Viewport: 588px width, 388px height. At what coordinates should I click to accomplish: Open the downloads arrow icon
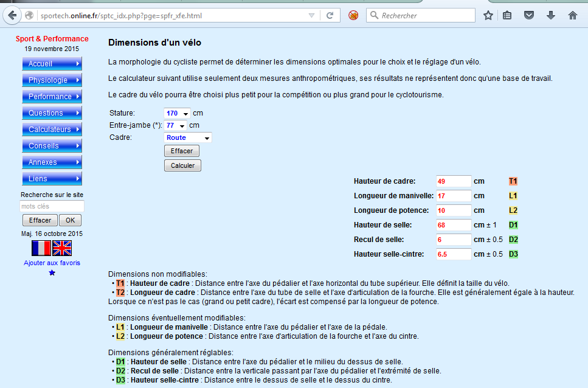(550, 15)
